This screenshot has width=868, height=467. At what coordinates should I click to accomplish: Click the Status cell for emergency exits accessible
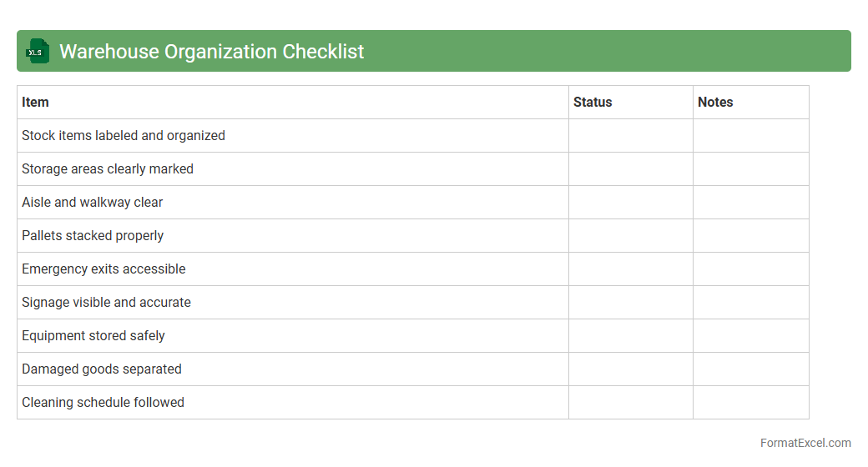630,269
